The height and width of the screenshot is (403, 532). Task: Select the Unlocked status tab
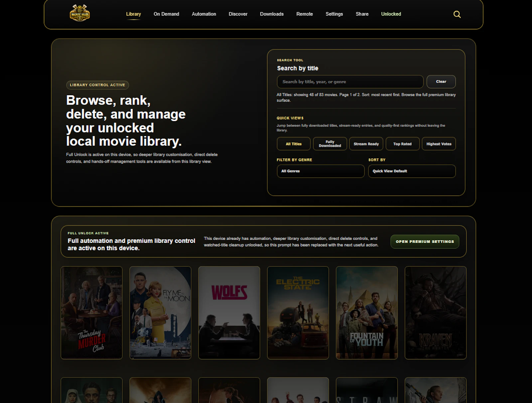click(391, 14)
